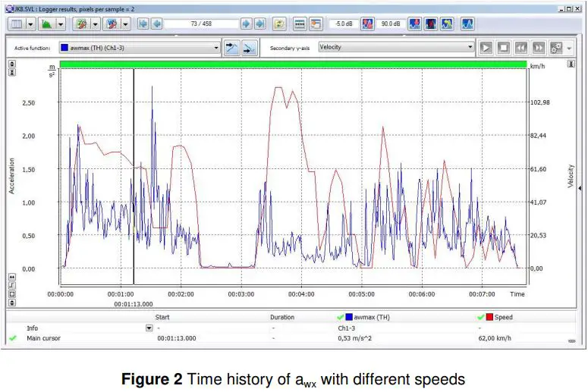Click the yellow refresh icon in the toolbar
Image resolution: width=588 pixels, height=392 pixels.
point(279,24)
